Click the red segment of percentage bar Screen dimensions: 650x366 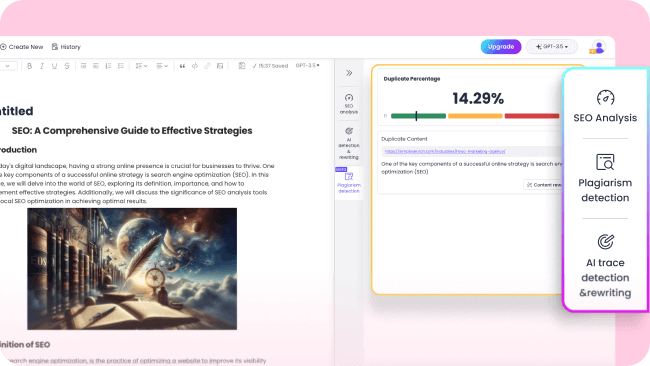pyautogui.click(x=532, y=116)
